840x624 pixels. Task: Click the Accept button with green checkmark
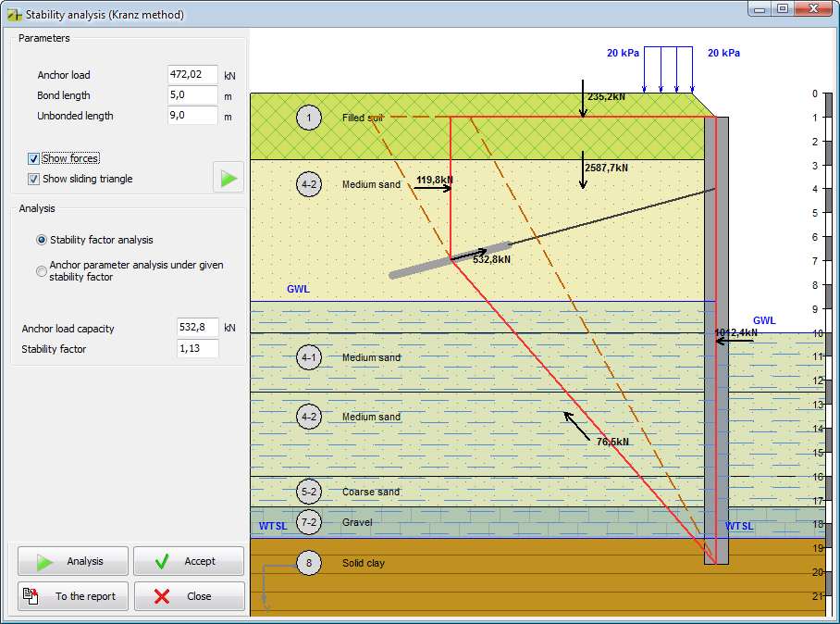(x=189, y=560)
